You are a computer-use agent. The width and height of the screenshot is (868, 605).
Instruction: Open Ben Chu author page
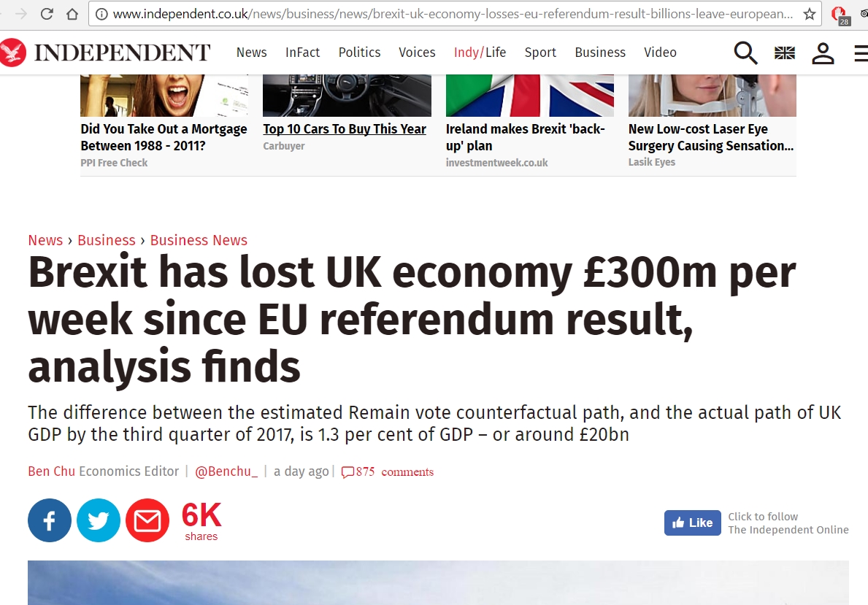(x=52, y=471)
